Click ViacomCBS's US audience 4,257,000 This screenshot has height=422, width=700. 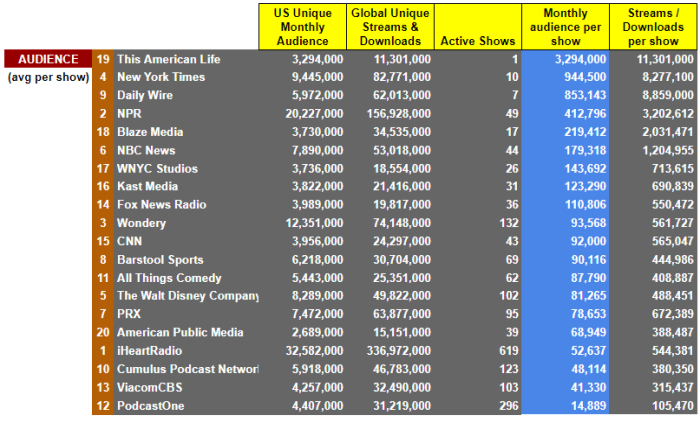(x=317, y=387)
